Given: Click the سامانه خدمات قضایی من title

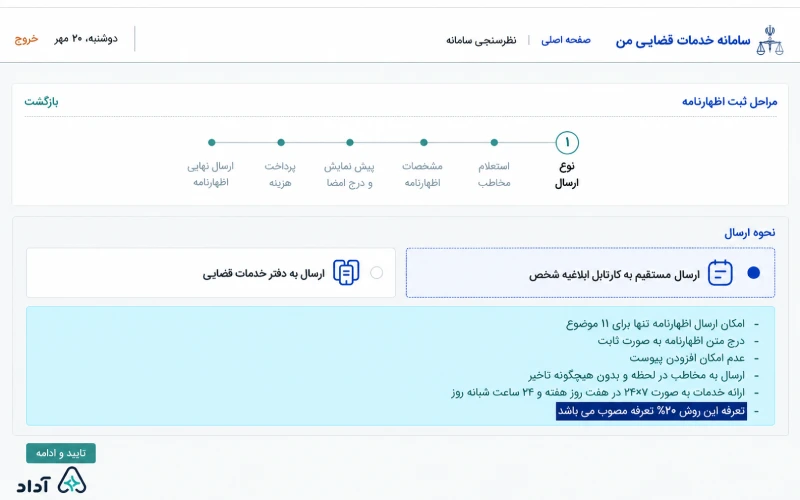Looking at the screenshot, I should coord(683,40).
